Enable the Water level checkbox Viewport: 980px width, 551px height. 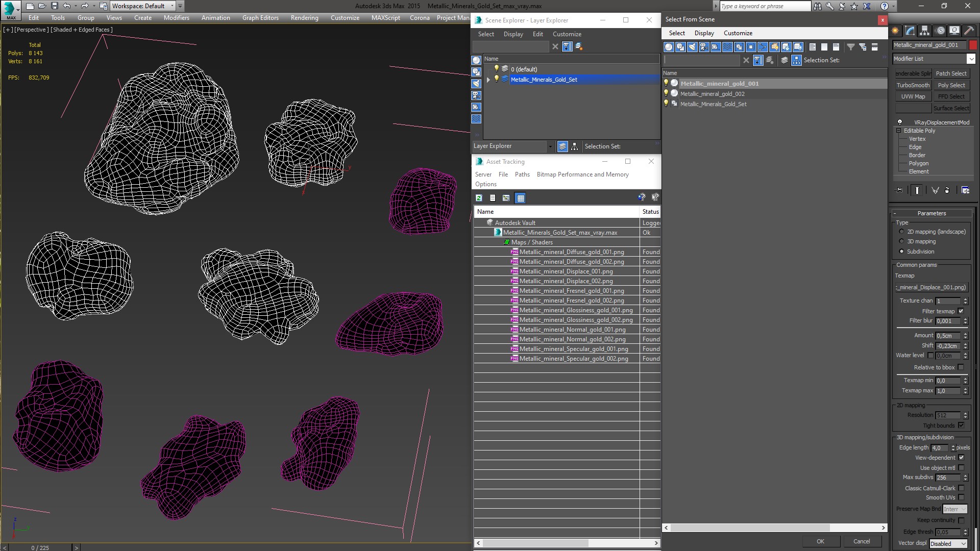(x=930, y=356)
